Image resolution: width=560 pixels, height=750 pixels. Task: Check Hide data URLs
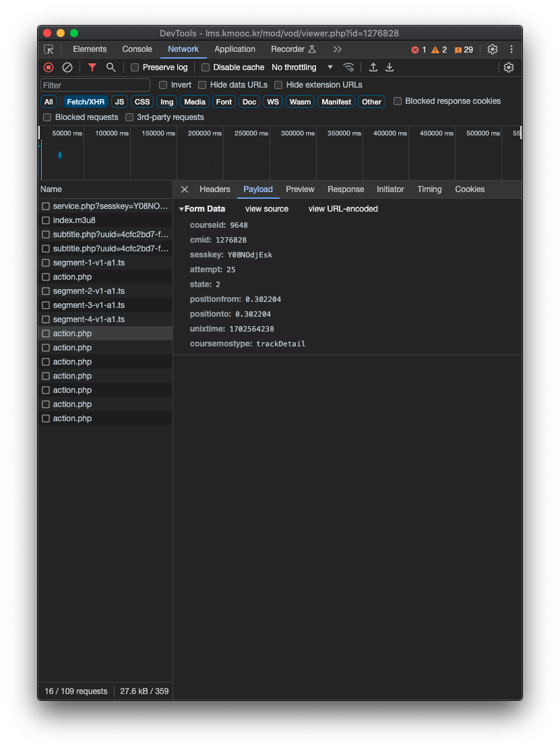pyautogui.click(x=202, y=85)
